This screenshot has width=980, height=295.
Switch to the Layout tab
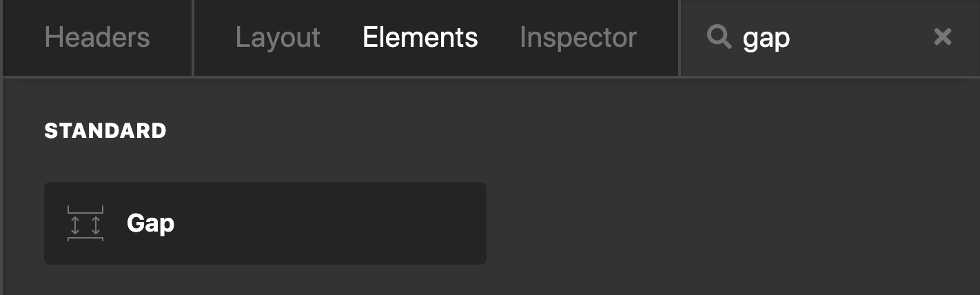(x=278, y=38)
